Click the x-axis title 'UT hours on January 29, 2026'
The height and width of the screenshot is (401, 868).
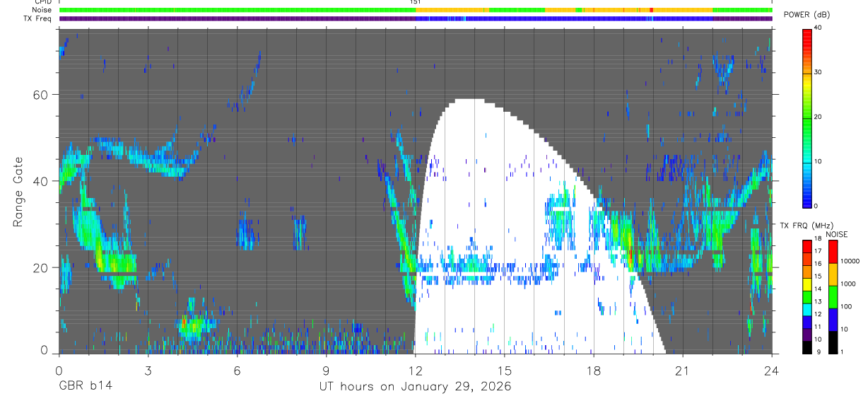(415, 388)
